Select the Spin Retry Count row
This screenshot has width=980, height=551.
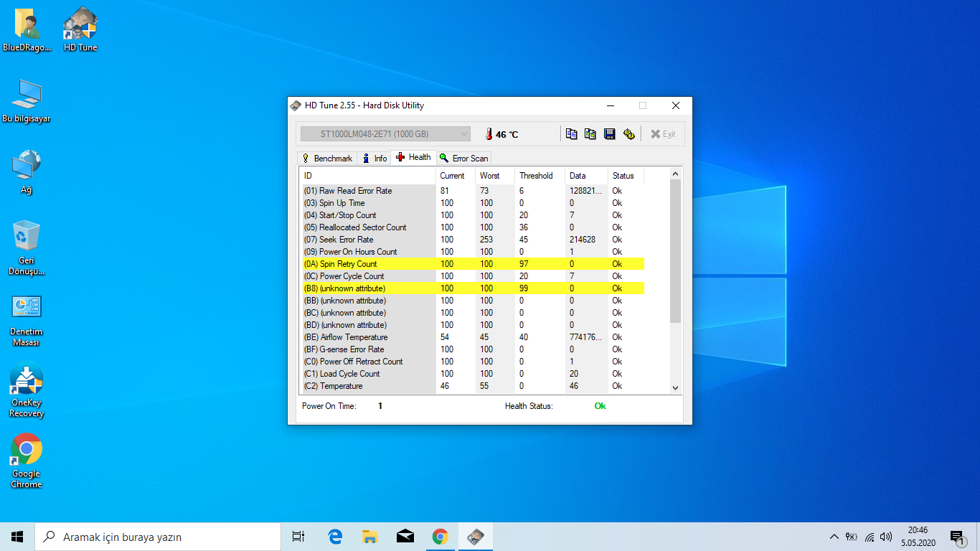(x=472, y=264)
